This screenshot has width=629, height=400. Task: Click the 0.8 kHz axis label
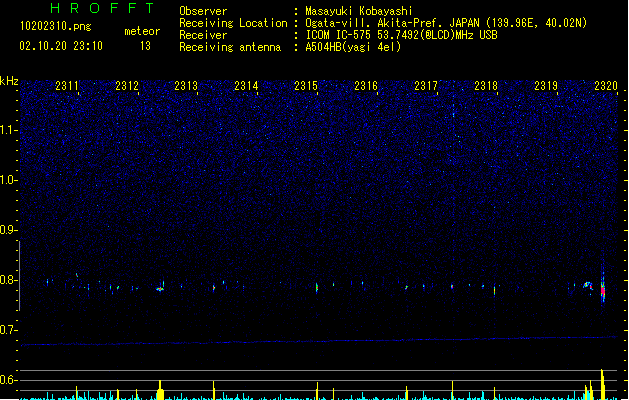pos(8,280)
